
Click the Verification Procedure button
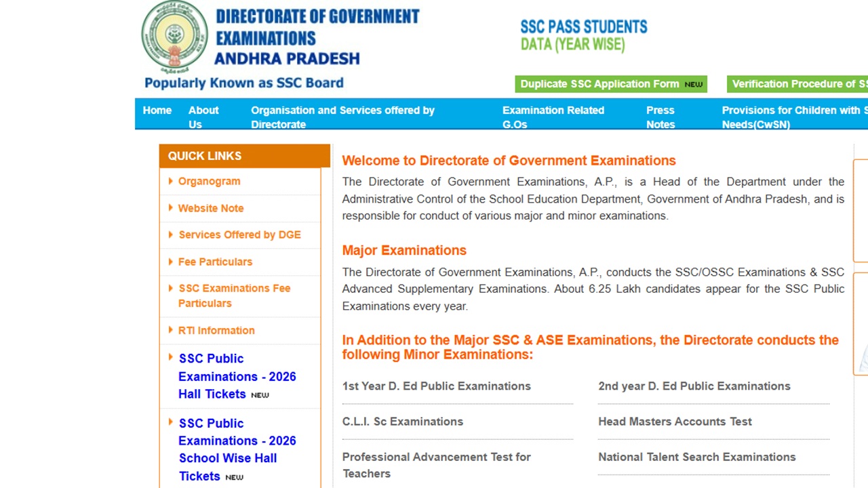797,83
